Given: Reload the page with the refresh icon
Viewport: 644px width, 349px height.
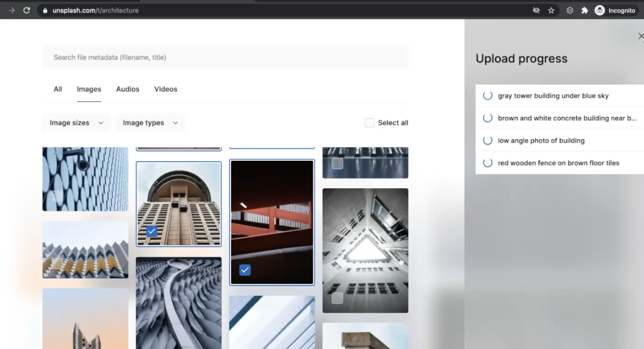Looking at the screenshot, I should pos(27,10).
